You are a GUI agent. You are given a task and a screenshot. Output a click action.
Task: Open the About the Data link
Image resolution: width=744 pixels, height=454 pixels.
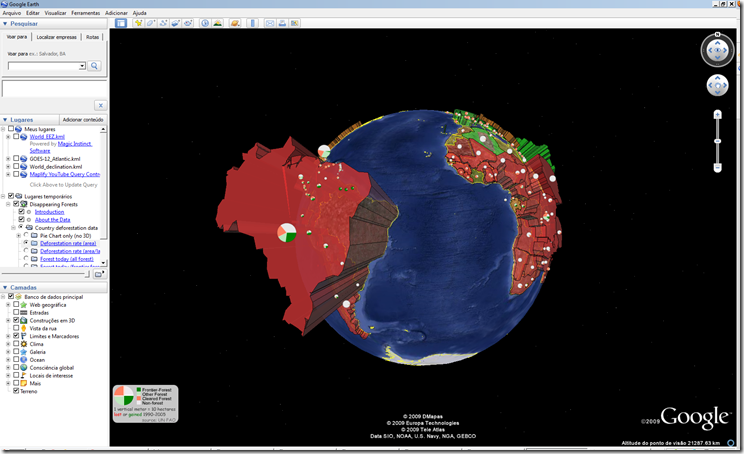click(x=53, y=220)
